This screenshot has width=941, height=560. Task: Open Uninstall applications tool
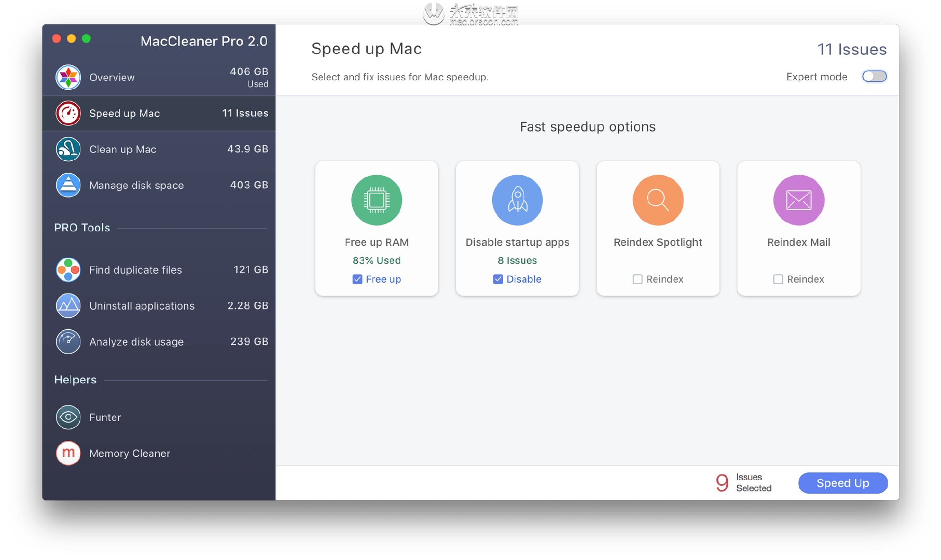[x=159, y=306]
